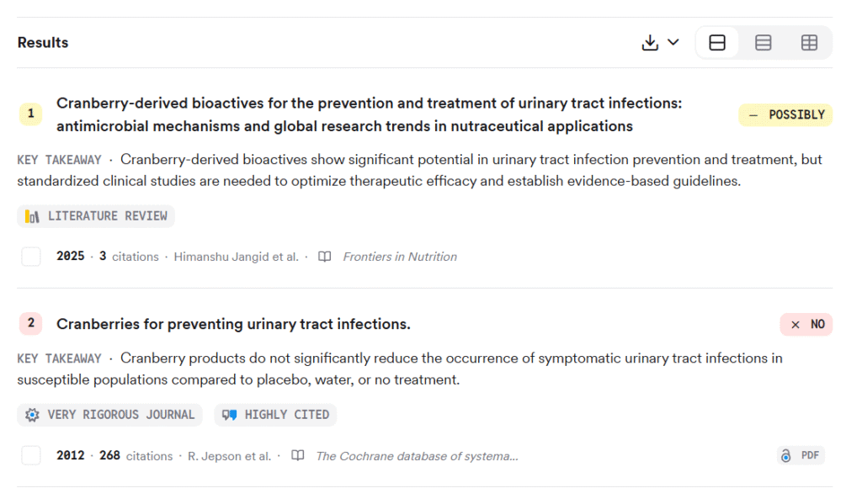Image resolution: width=862 pixels, height=504 pixels.
Task: Select the checkbox for the 2012 paper
Action: click(x=31, y=456)
